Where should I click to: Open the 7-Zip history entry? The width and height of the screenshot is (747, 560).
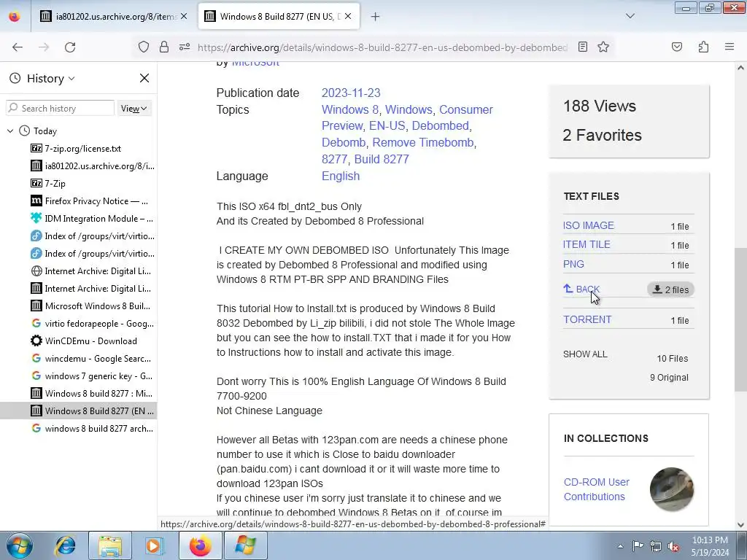[x=49, y=184]
